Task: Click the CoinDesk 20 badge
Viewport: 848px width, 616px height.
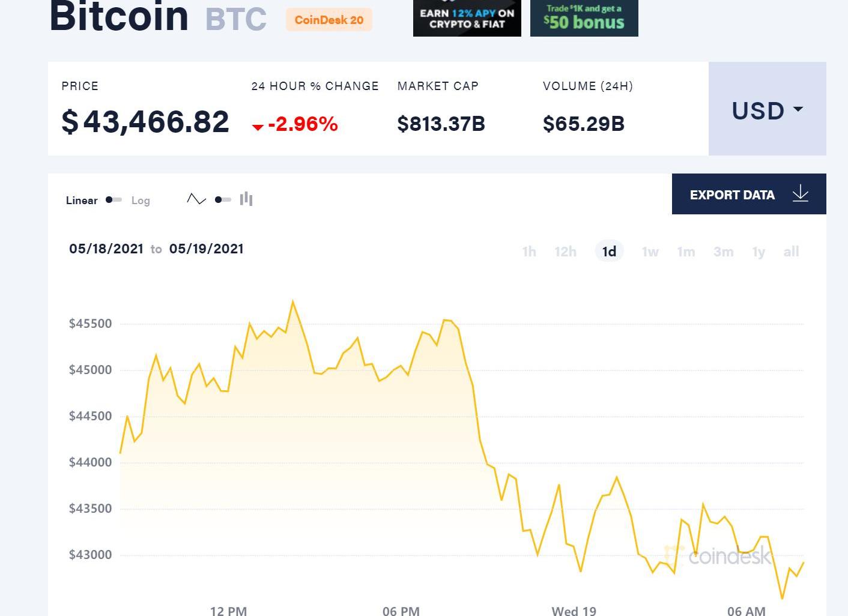Action: pyautogui.click(x=329, y=20)
